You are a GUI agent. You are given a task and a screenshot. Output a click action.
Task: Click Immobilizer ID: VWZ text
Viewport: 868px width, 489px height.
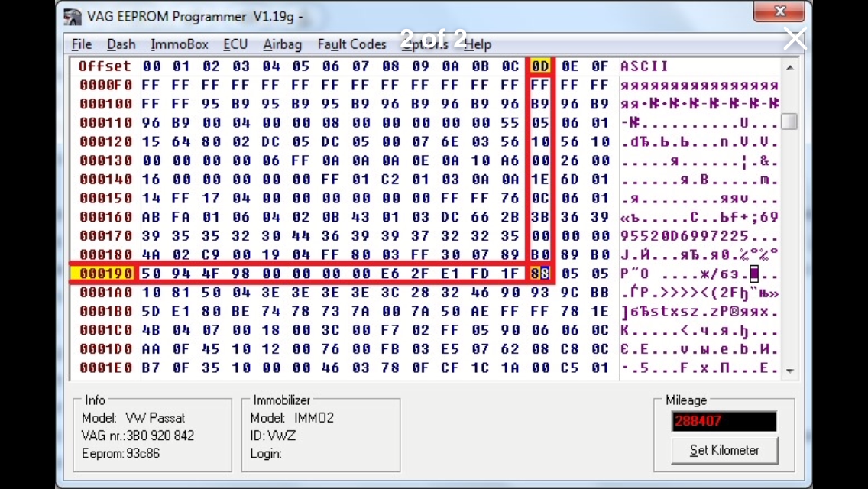click(273, 436)
